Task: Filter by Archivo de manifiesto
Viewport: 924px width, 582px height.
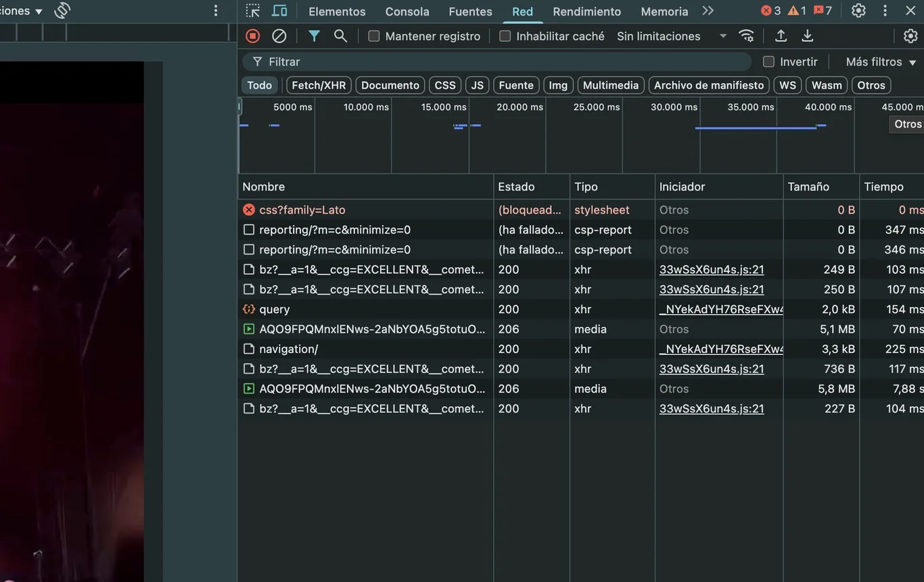Action: [x=709, y=85]
